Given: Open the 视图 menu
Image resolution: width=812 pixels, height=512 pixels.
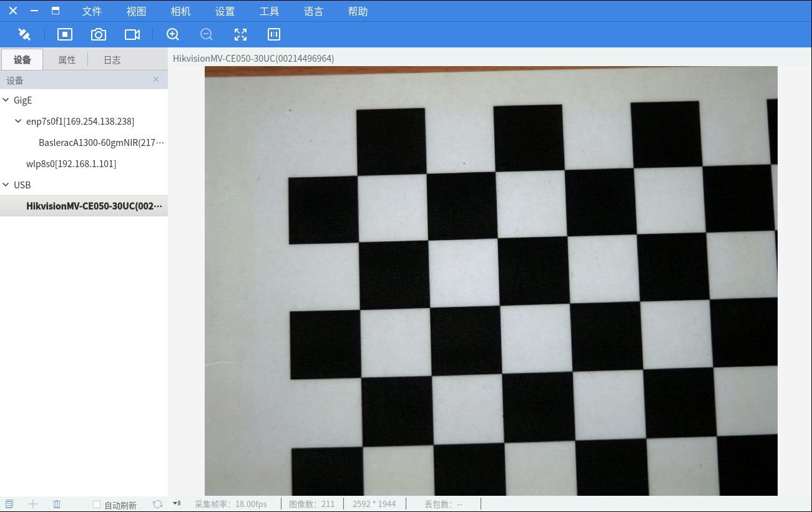Looking at the screenshot, I should tap(136, 11).
